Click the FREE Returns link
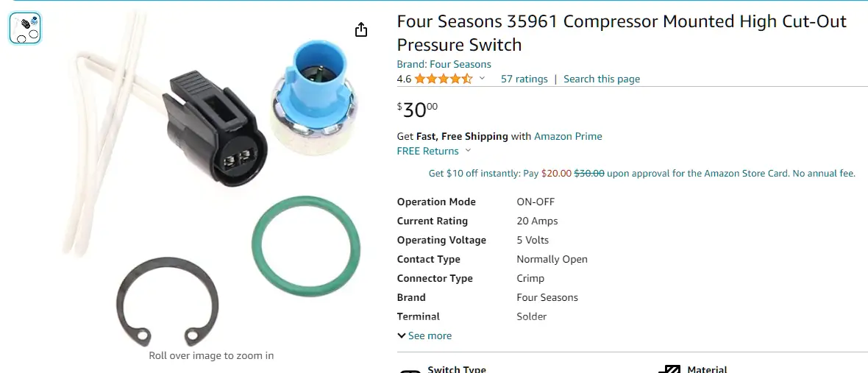The image size is (868, 373). (428, 151)
